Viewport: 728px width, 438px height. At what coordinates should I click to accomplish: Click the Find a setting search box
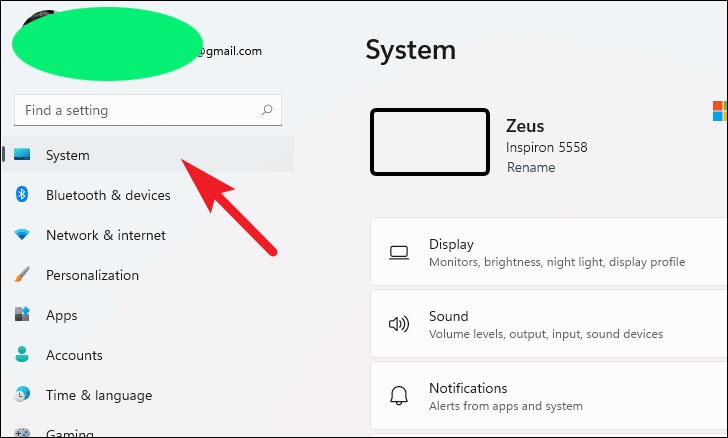pyautogui.click(x=148, y=110)
